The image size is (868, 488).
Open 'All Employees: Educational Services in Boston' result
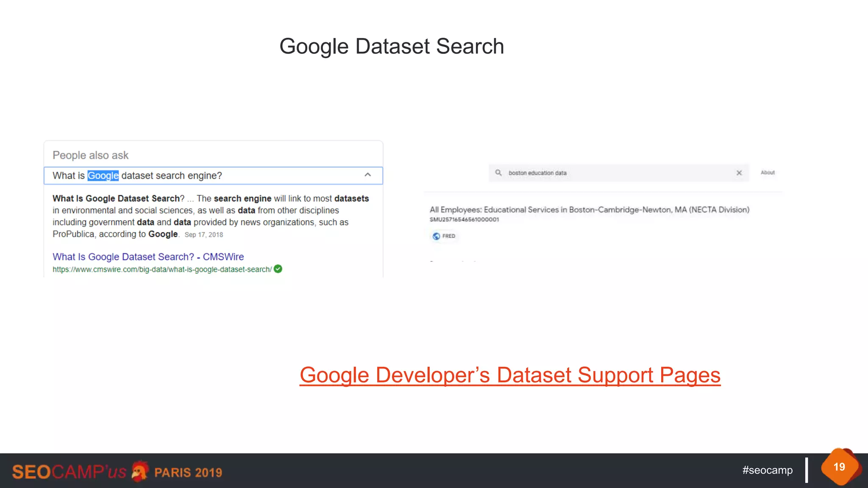(590, 210)
